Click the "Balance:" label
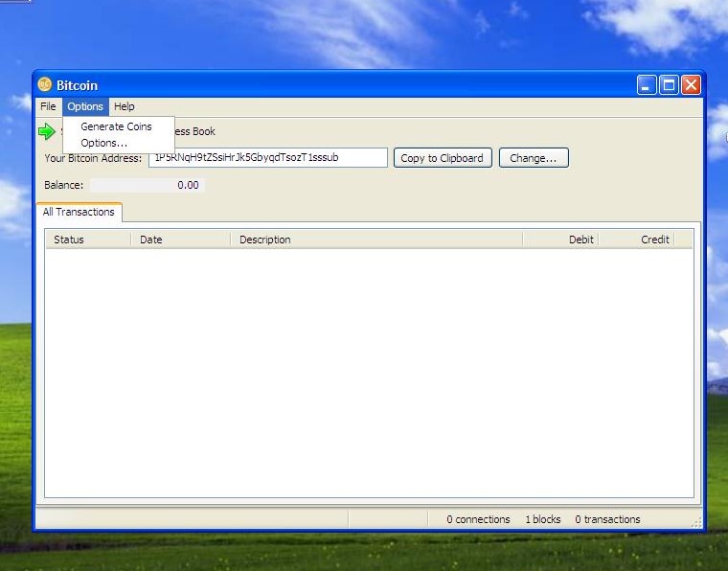The height and width of the screenshot is (571, 728). click(63, 185)
